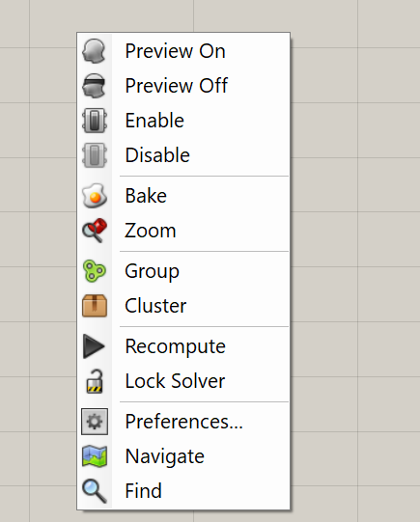Choose the Cluster text entry

[x=155, y=306]
